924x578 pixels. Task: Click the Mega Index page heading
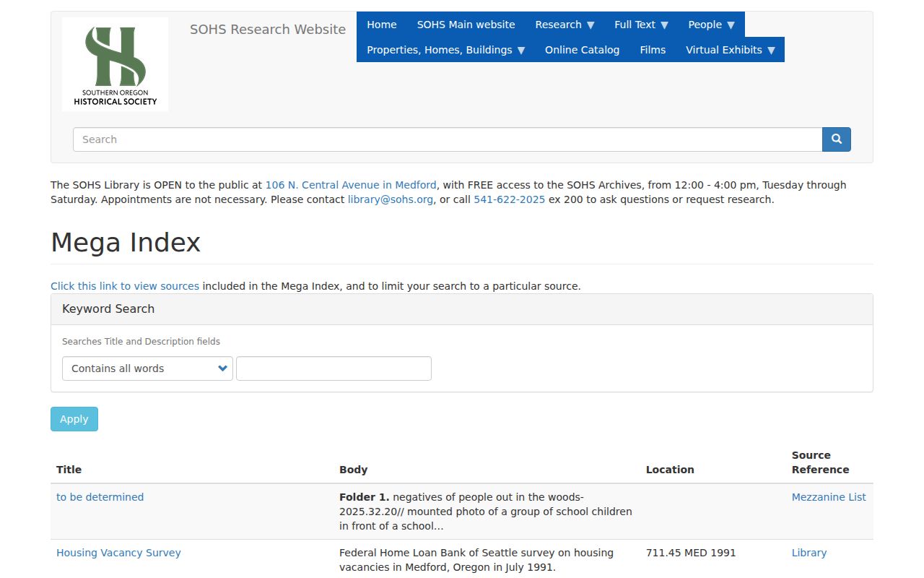tap(126, 242)
